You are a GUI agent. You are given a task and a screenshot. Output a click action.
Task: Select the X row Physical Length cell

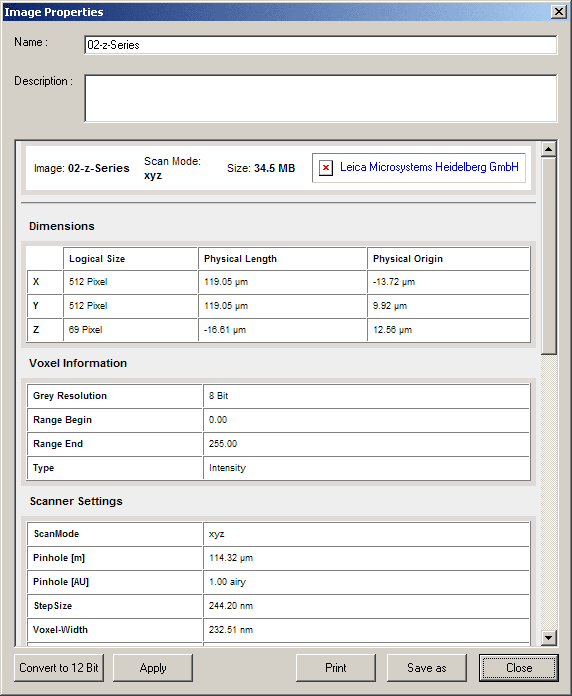click(282, 282)
